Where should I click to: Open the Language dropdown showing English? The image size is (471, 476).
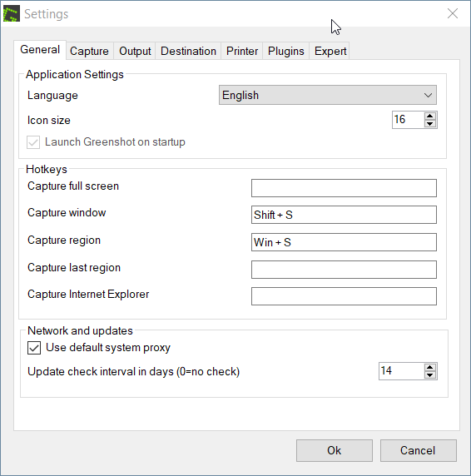click(328, 95)
